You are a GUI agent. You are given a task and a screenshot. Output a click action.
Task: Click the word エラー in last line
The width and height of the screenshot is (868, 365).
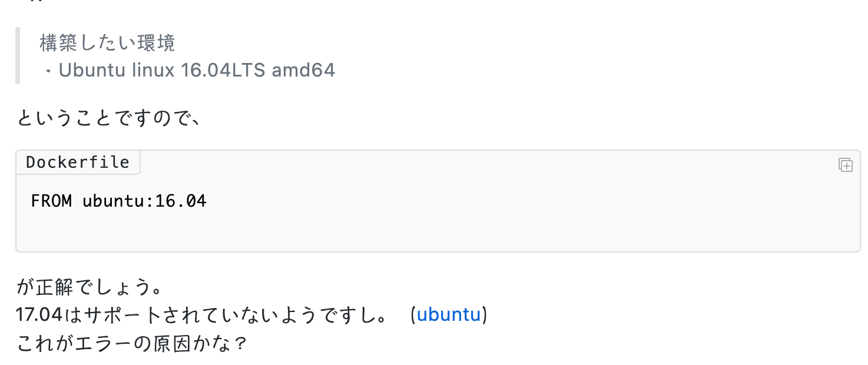click(106, 343)
